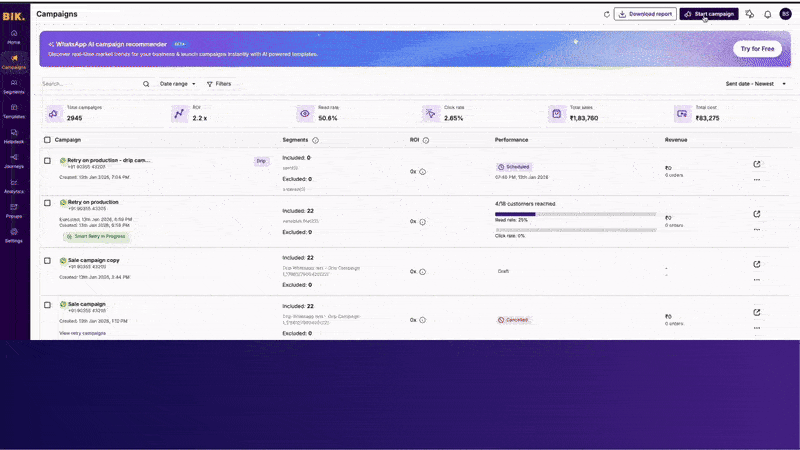This screenshot has width=800, height=450.
Task: Open the BS profile avatar
Action: click(x=785, y=14)
